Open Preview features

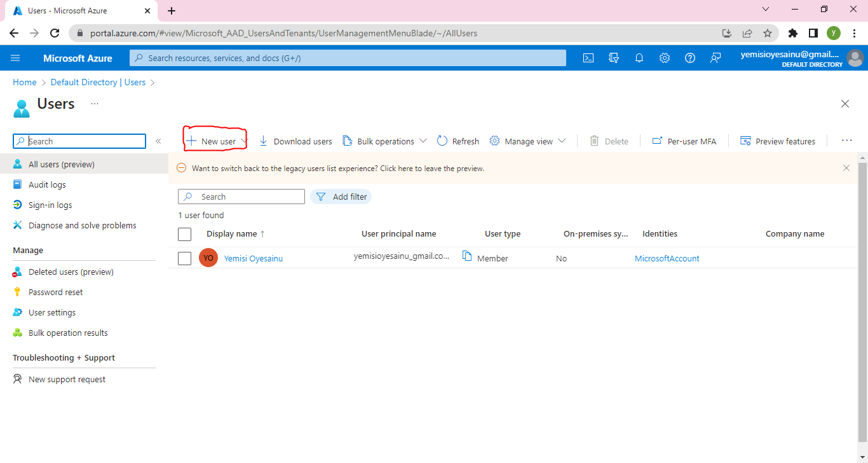coord(778,141)
